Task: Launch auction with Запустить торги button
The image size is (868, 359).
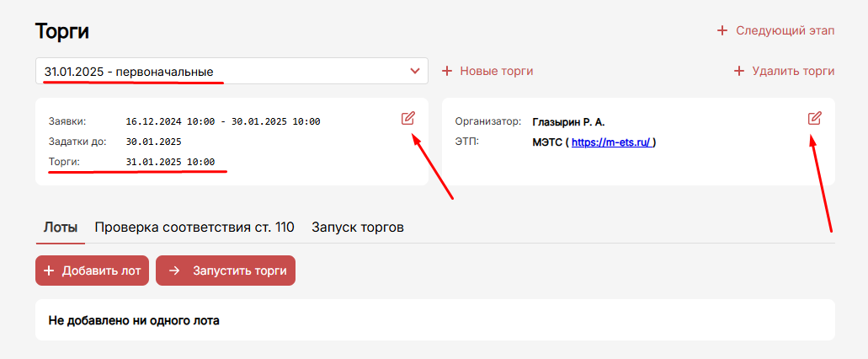Action: tap(226, 271)
